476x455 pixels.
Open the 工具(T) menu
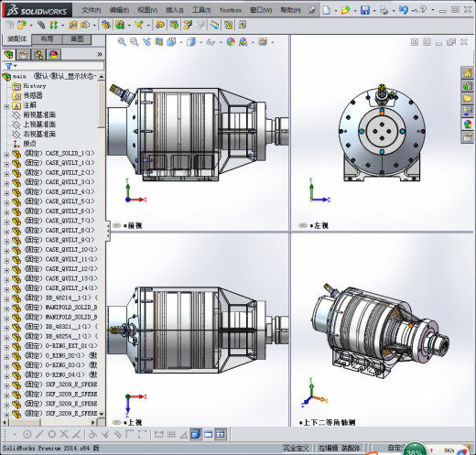201,10
